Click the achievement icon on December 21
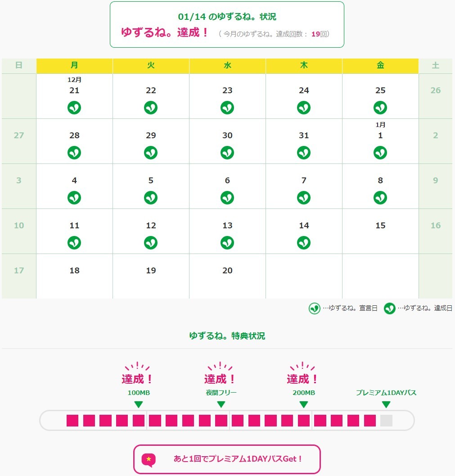This screenshot has width=455, height=476. 74,108
